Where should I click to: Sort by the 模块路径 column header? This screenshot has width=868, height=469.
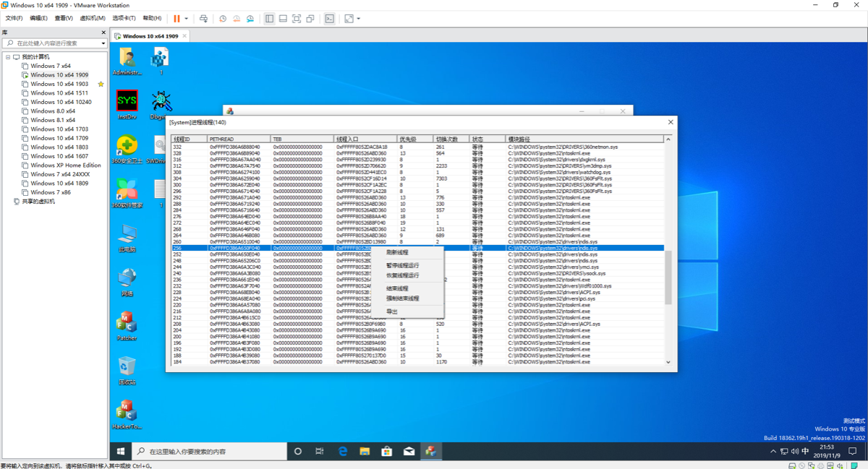tap(584, 139)
